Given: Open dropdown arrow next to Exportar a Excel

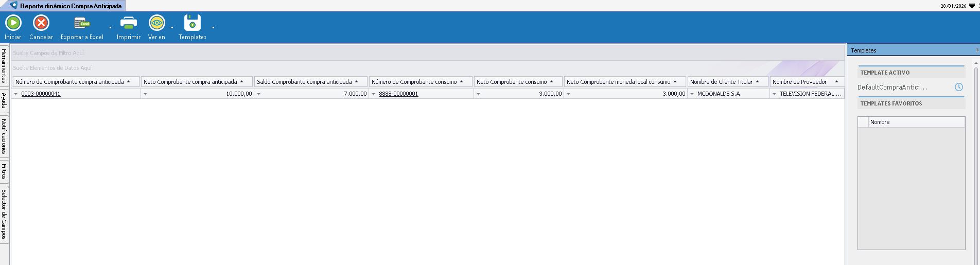Looking at the screenshot, I should click(110, 28).
